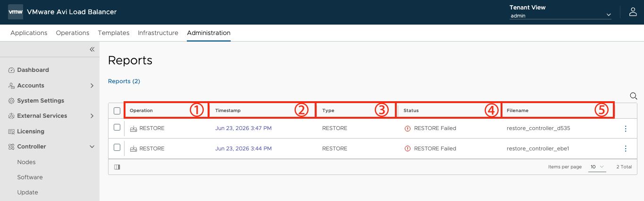The height and width of the screenshot is (201, 644).
Task: Click the filename restore_controller_ebe1
Action: pyautogui.click(x=538, y=149)
